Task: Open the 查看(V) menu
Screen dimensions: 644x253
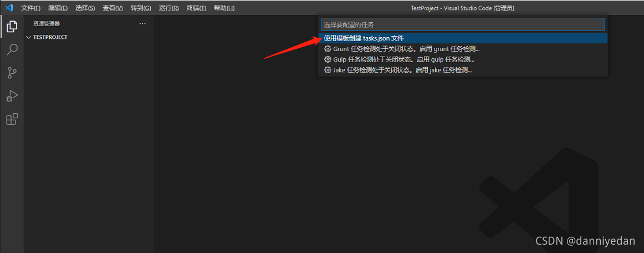Action: (113, 8)
